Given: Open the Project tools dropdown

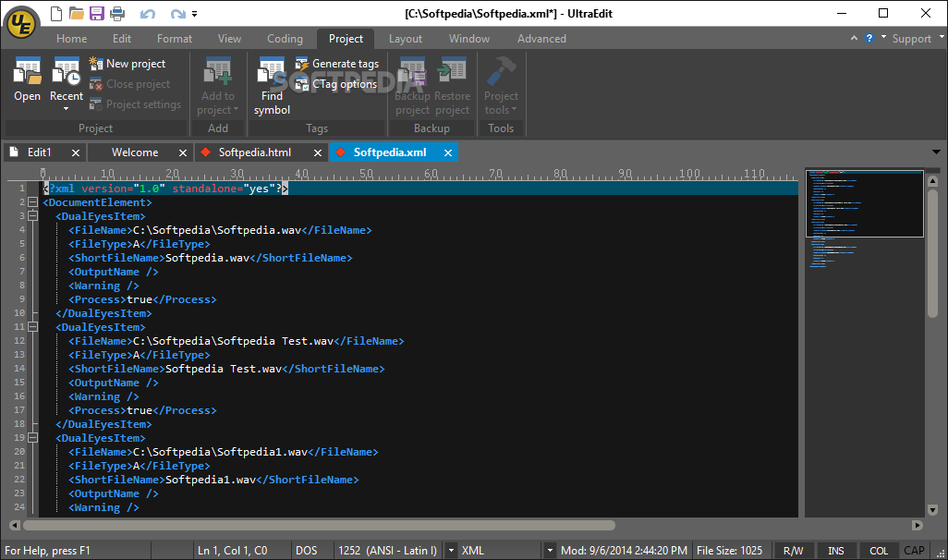Looking at the screenshot, I should pyautogui.click(x=501, y=86).
